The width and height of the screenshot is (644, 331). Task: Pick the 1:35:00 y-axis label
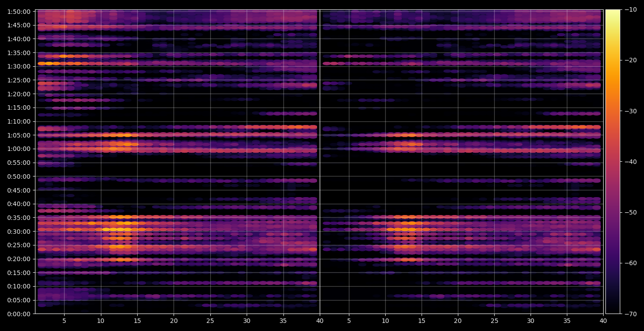tap(19, 53)
